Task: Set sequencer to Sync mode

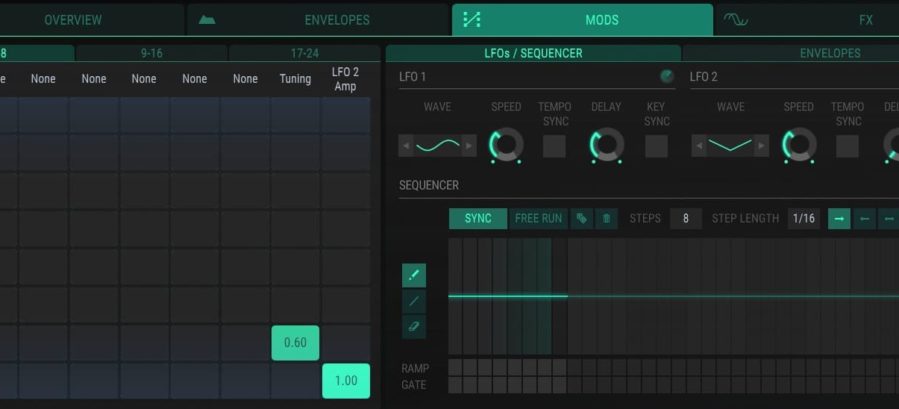Action: click(x=478, y=219)
